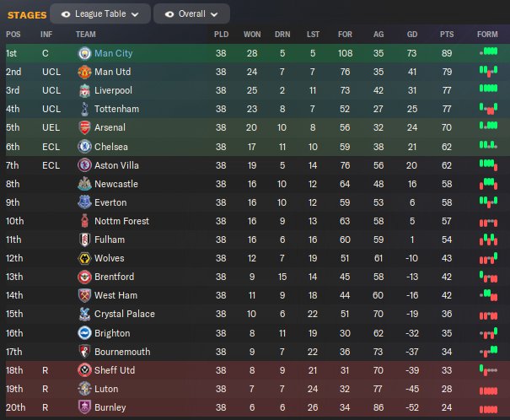
Task: Open the Man City team link
Action: (x=113, y=53)
